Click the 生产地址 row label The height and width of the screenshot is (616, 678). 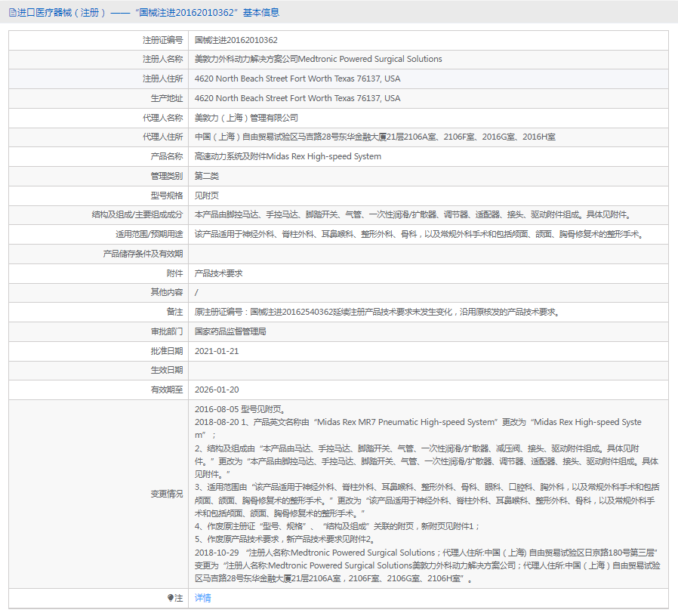coord(167,98)
